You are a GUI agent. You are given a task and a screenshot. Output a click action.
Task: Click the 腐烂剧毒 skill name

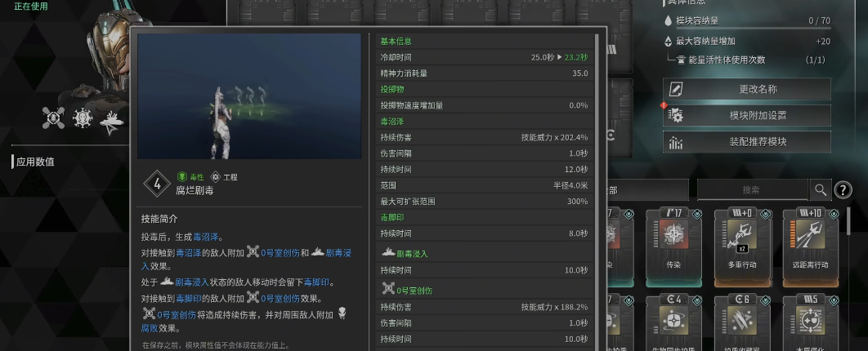(x=195, y=190)
